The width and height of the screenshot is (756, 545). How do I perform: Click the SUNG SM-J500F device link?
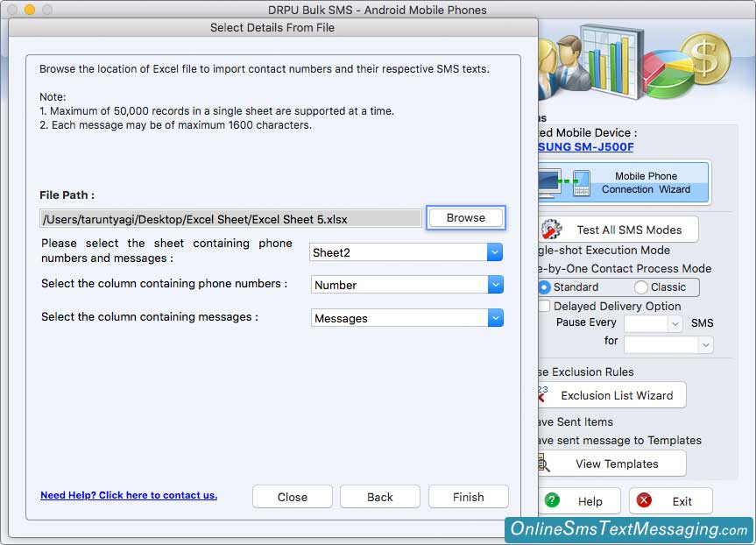586,147
